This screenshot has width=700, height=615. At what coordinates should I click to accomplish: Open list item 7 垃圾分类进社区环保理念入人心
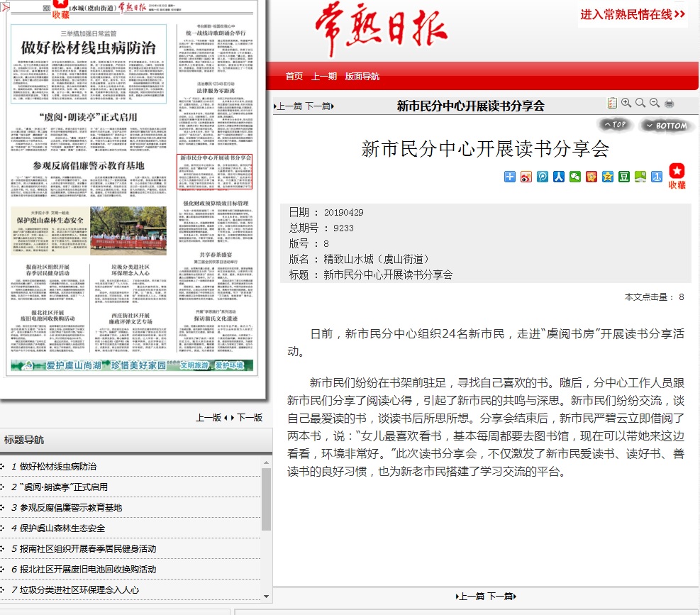click(79, 589)
